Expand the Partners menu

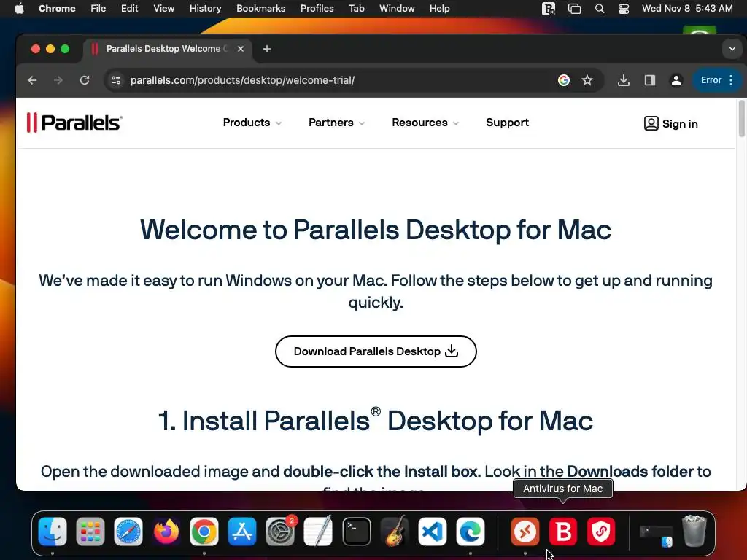pyautogui.click(x=336, y=122)
